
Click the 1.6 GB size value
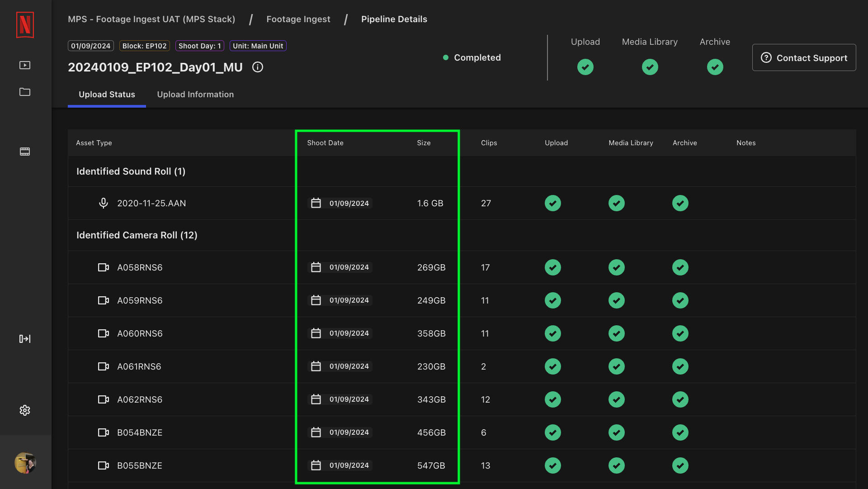tap(430, 203)
